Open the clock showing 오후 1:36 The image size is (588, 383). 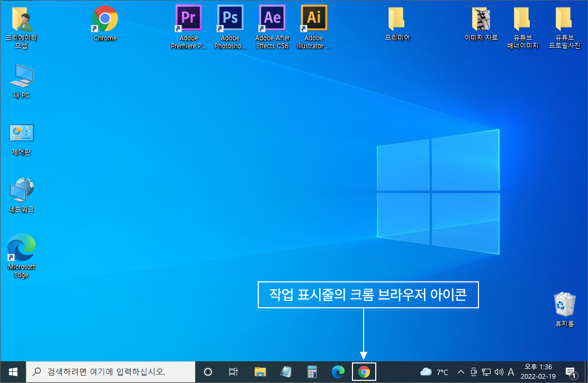[538, 372]
